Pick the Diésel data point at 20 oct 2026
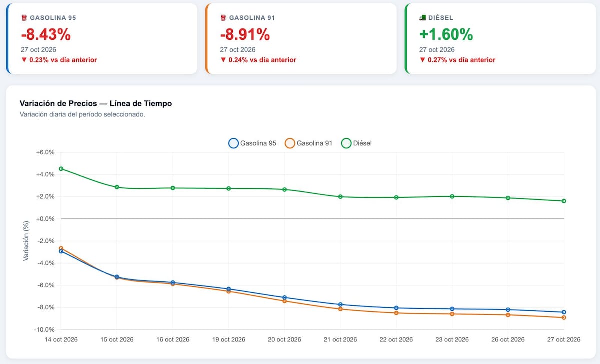This screenshot has height=364, width=600. (x=284, y=190)
